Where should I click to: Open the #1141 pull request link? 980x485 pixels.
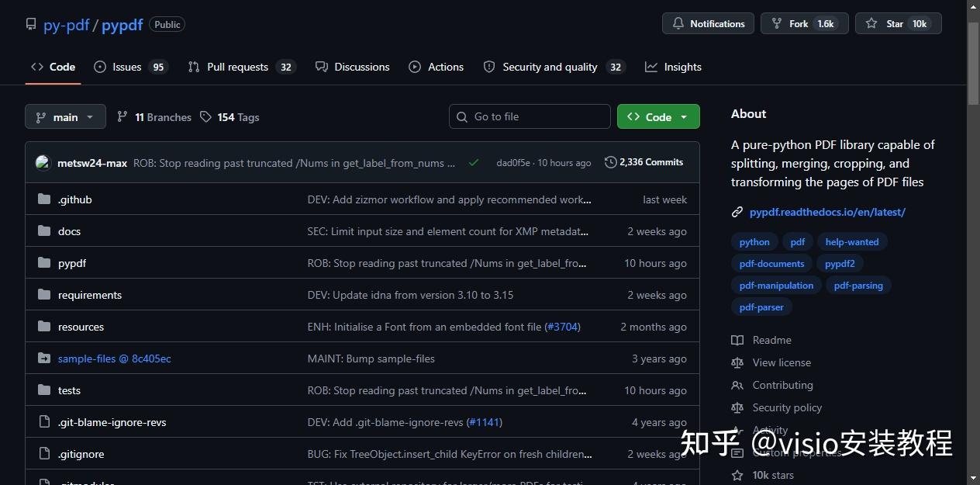485,422
